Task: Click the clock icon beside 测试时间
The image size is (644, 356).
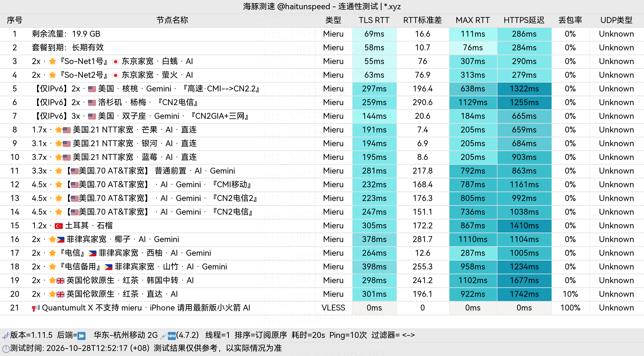Action: [6, 349]
